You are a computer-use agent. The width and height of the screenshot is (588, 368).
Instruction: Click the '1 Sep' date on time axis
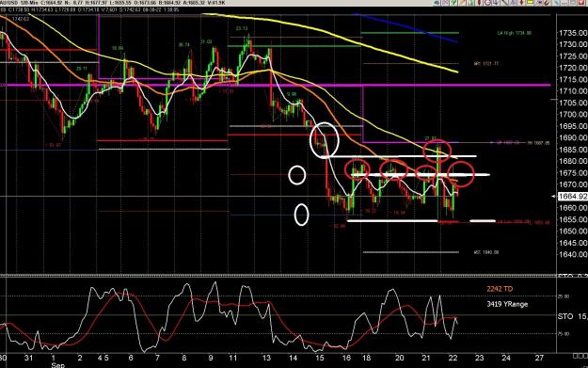(x=56, y=360)
